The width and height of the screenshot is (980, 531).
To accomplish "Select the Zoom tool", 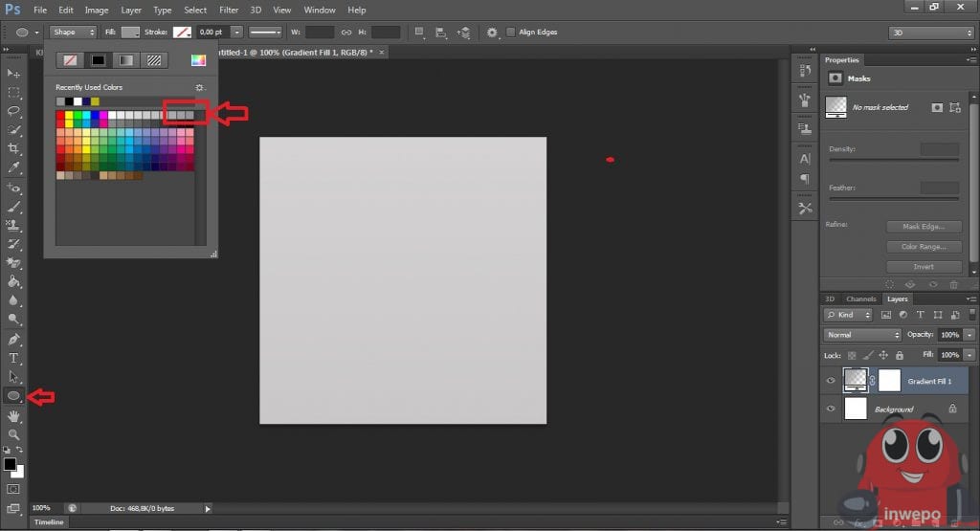I will (13, 434).
